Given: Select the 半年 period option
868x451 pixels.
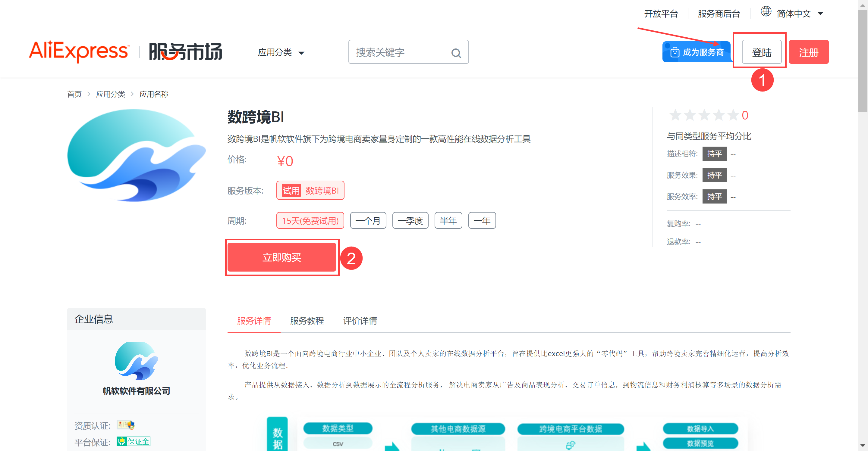Looking at the screenshot, I should click(x=448, y=220).
